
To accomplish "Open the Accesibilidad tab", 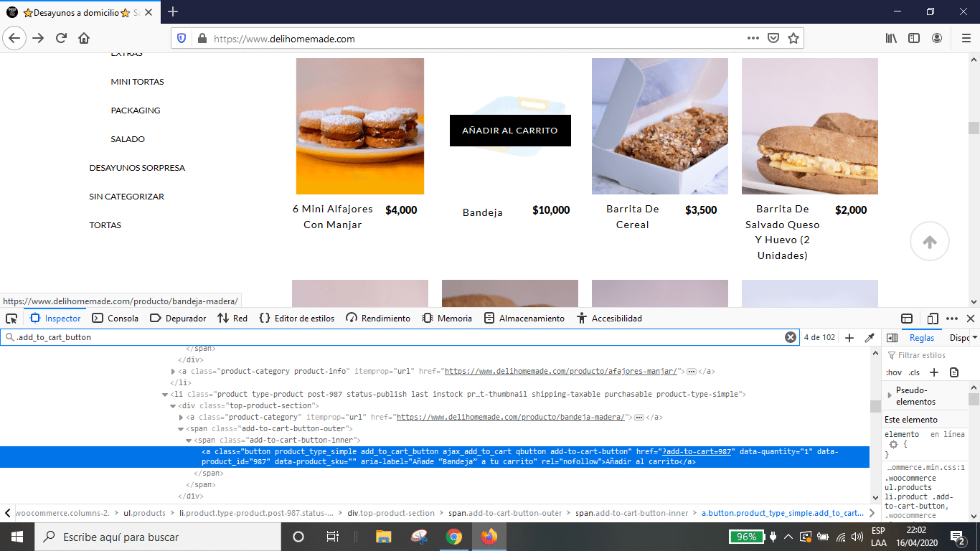I will click(x=609, y=319).
